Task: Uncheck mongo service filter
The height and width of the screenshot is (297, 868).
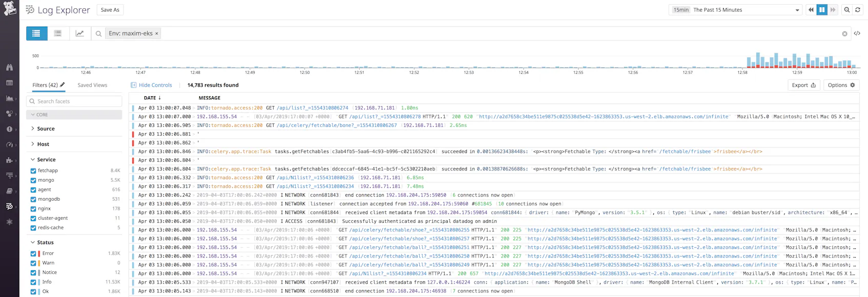Action: click(x=33, y=180)
